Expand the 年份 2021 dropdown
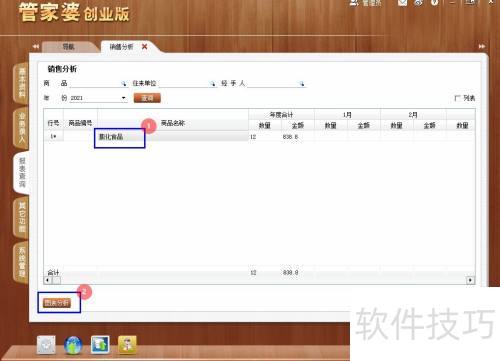Screen dimensions: 500x361 (124, 98)
